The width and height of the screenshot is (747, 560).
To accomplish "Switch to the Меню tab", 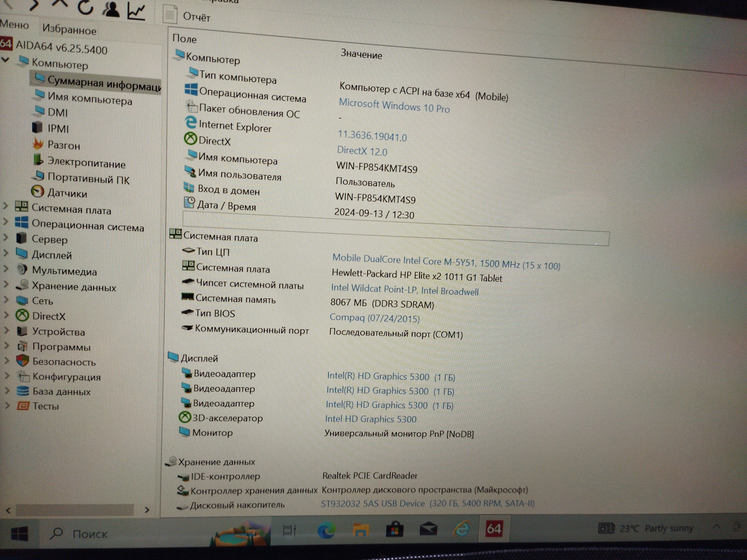I will (x=14, y=24).
